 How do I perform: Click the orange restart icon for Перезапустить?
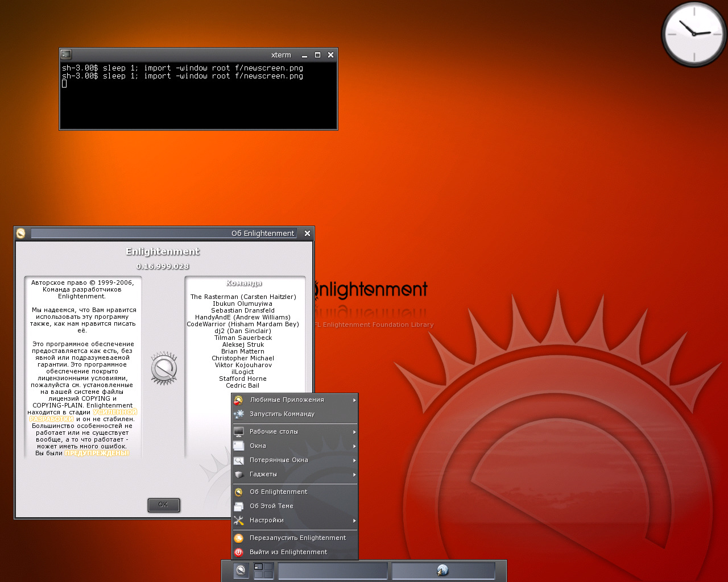click(239, 538)
